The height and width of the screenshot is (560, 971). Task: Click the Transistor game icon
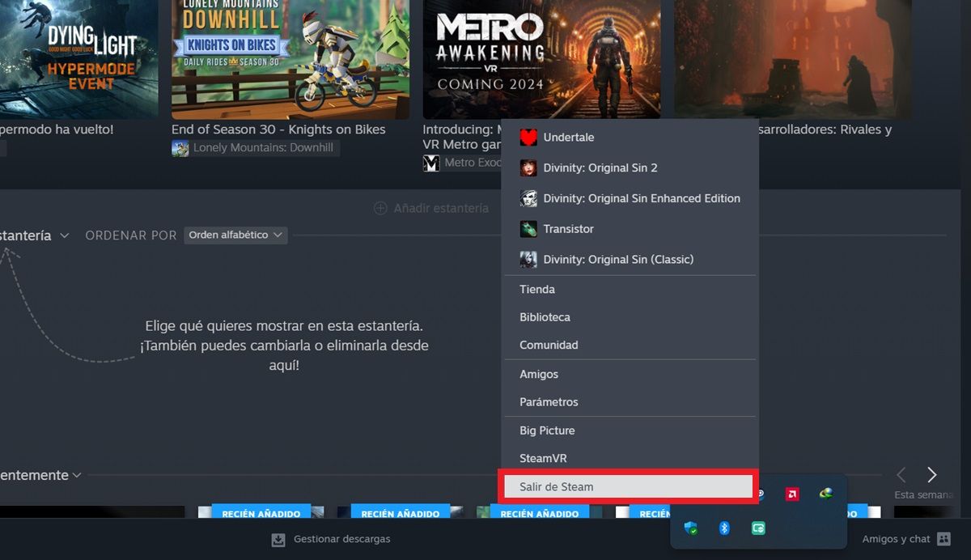[x=528, y=229]
